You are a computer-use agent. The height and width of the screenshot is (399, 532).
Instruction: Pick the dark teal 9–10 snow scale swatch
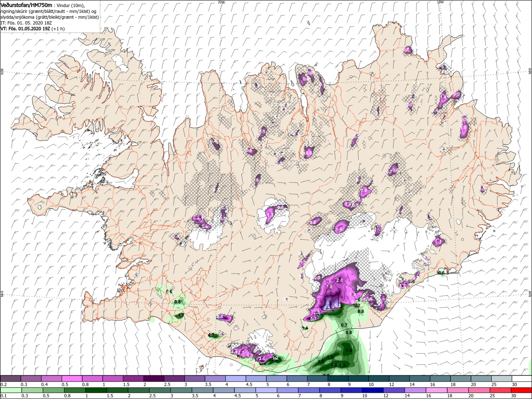[x=358, y=379]
